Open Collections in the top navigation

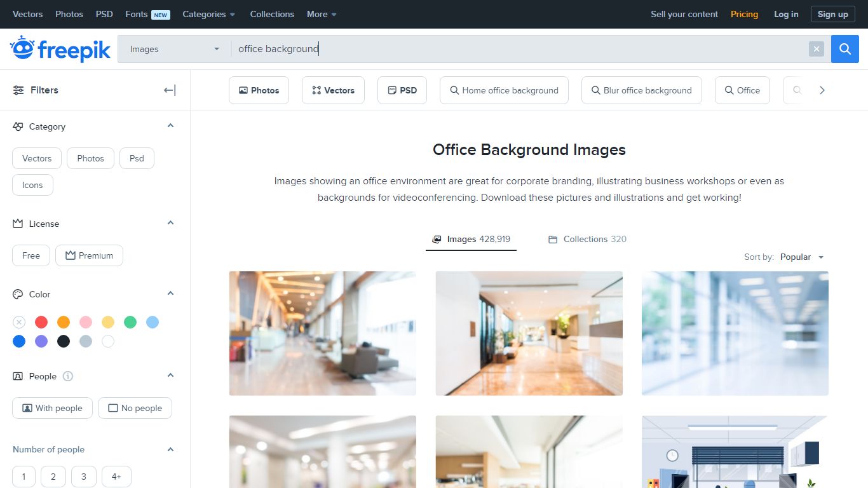click(x=272, y=14)
